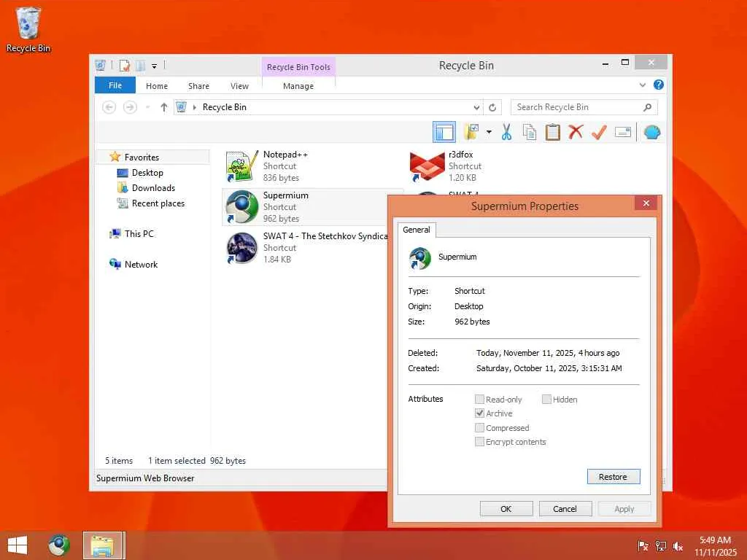The width and height of the screenshot is (747, 560).
Task: Click the Recycle Bin desktop icon
Action: 28,29
